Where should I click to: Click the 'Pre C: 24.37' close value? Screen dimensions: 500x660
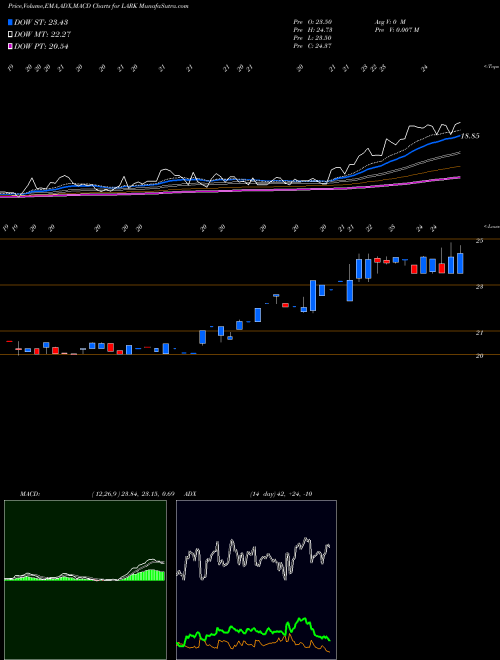pos(313,46)
